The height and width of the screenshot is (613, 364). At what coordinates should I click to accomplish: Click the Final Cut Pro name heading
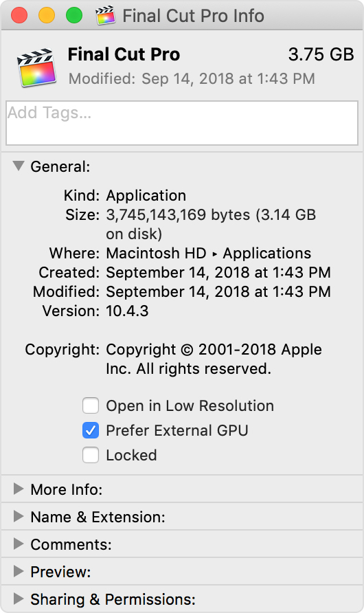point(124,54)
